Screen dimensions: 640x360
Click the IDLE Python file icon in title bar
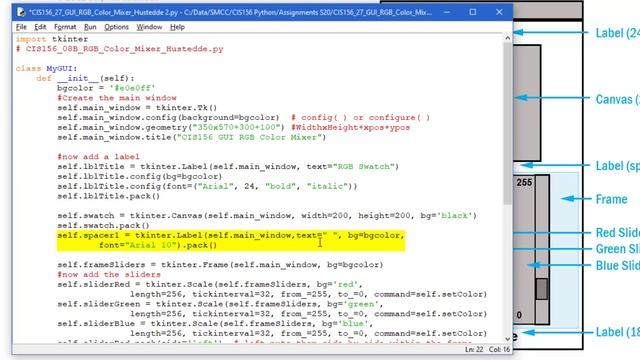coord(21,12)
